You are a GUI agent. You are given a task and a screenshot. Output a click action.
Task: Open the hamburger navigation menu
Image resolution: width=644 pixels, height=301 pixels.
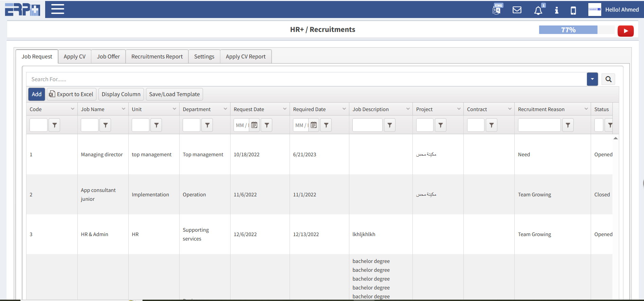click(58, 9)
